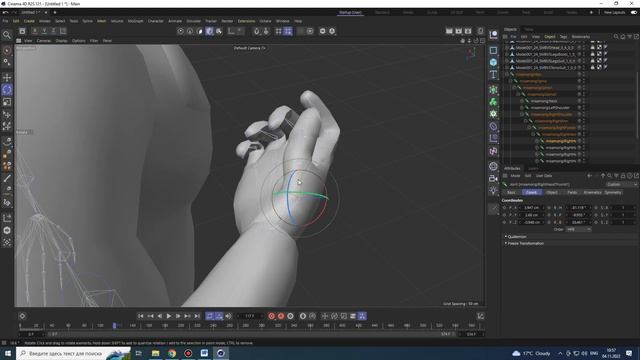The image size is (640, 360).
Task: Click the Light bulb icon
Action: pyautogui.click(x=493, y=190)
